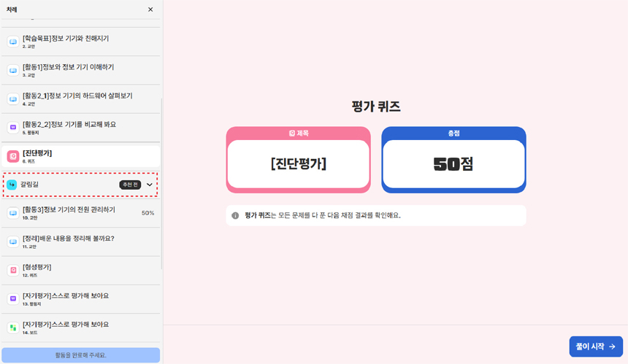This screenshot has height=364, width=628.
Task: Click the 갈림길 branch arrow icon
Action: 12,185
